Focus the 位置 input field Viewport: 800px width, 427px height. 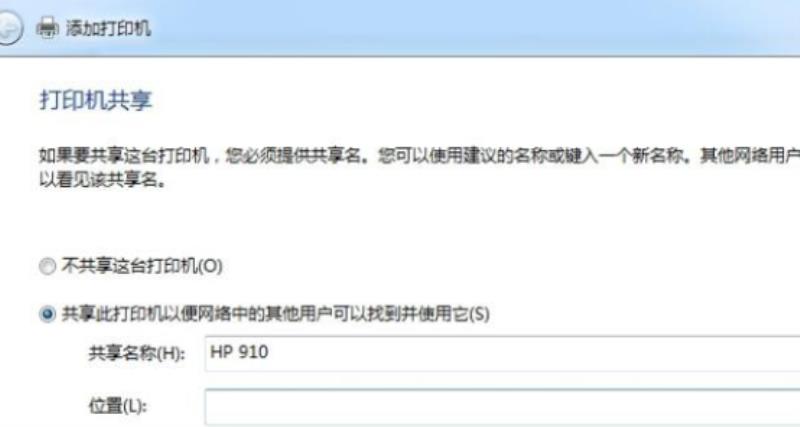pyautogui.click(x=502, y=407)
